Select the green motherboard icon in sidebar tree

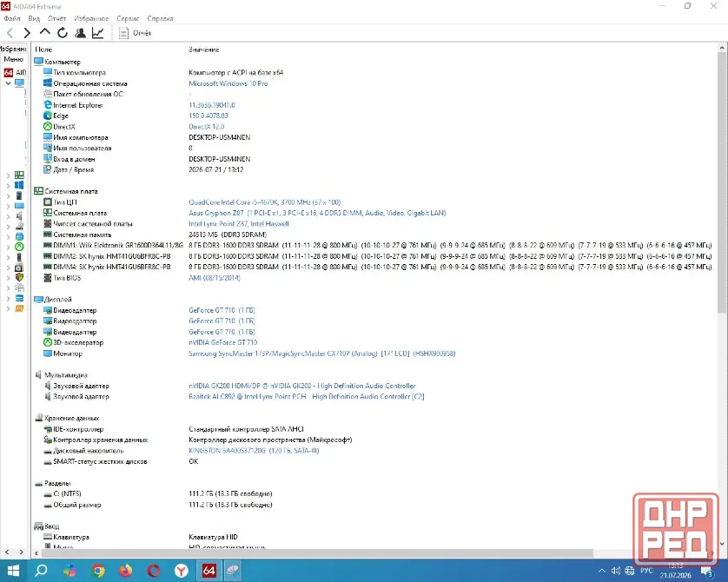tap(19, 175)
